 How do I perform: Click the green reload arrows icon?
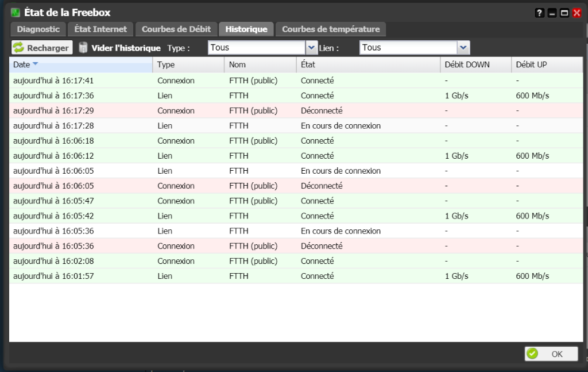pyautogui.click(x=18, y=47)
